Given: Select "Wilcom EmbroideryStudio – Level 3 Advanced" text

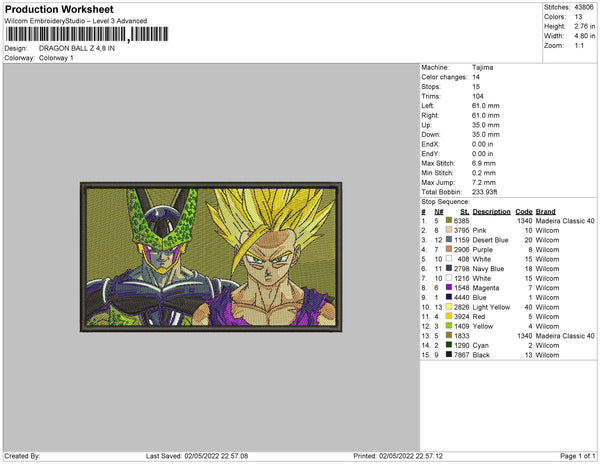Looking at the screenshot, I should click(76, 21).
